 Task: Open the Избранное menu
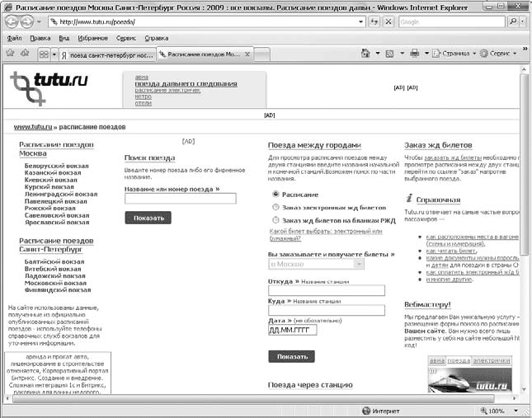94,38
